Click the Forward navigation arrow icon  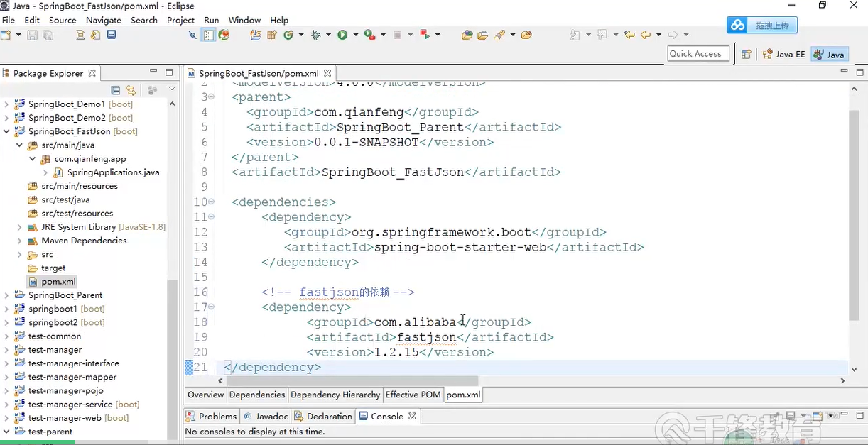(673, 34)
